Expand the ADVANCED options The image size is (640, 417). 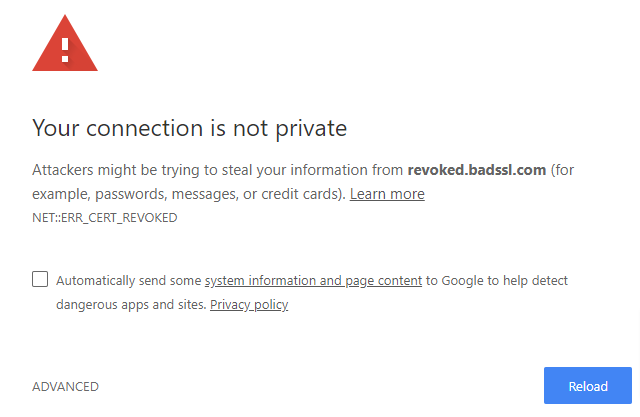tap(65, 386)
